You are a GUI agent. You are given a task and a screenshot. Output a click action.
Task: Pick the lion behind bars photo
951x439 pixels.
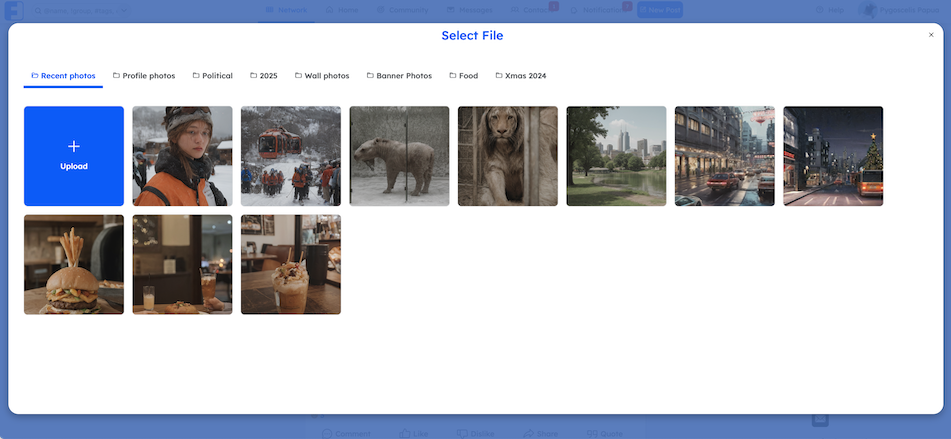pyautogui.click(x=508, y=156)
